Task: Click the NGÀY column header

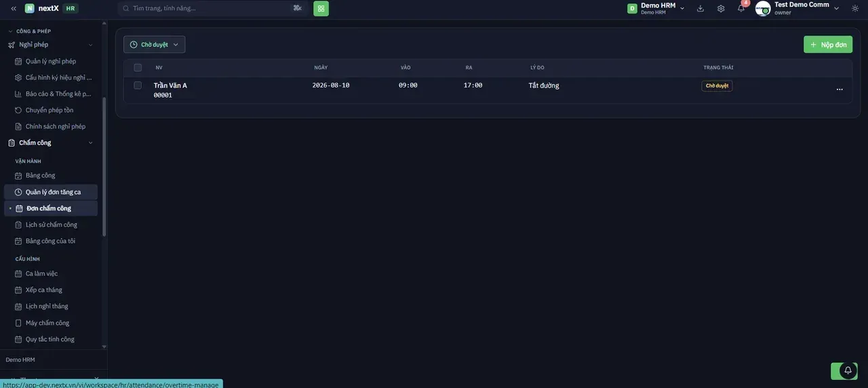Action: 321,68
